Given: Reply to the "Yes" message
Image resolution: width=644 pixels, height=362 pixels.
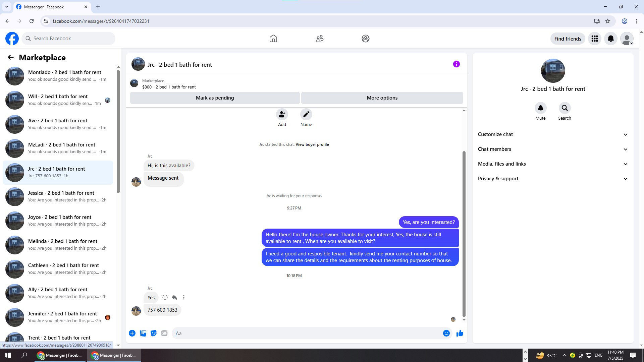Looking at the screenshot, I should [x=174, y=297].
